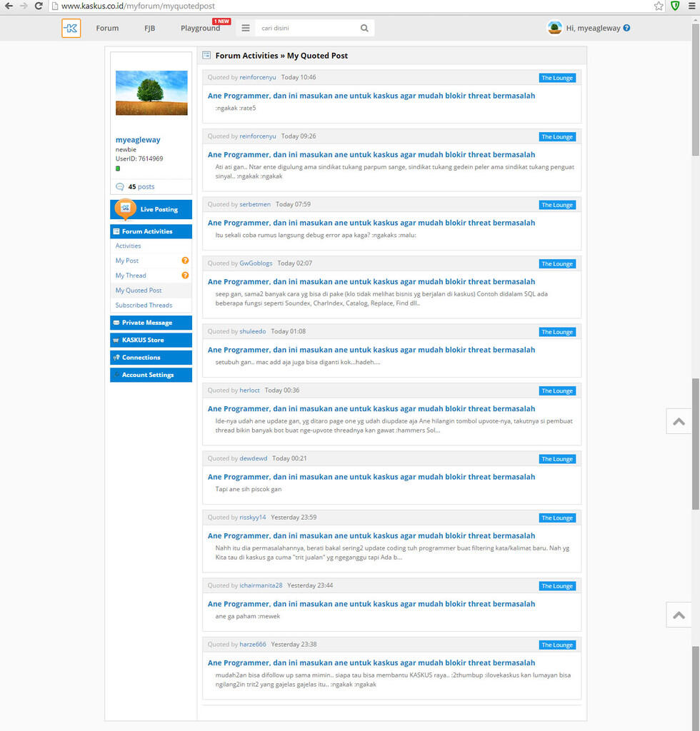The width and height of the screenshot is (700, 731).
Task: Click the browser forward arrow
Action: pos(24,6)
